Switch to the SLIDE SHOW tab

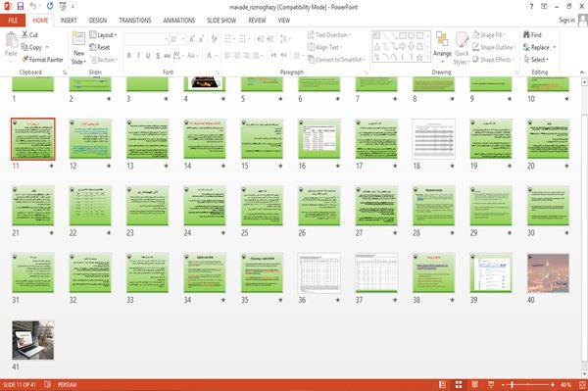click(x=221, y=21)
